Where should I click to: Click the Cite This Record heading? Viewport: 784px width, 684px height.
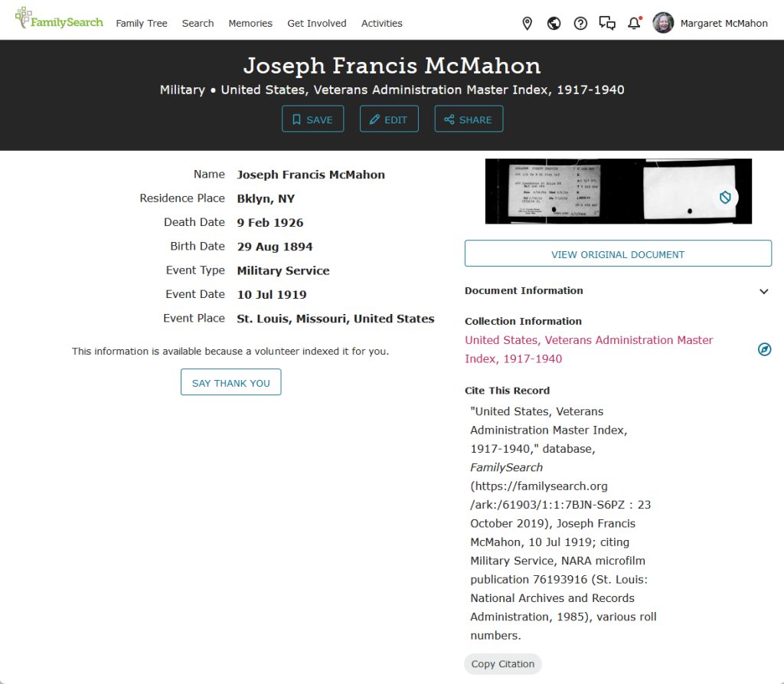point(507,391)
